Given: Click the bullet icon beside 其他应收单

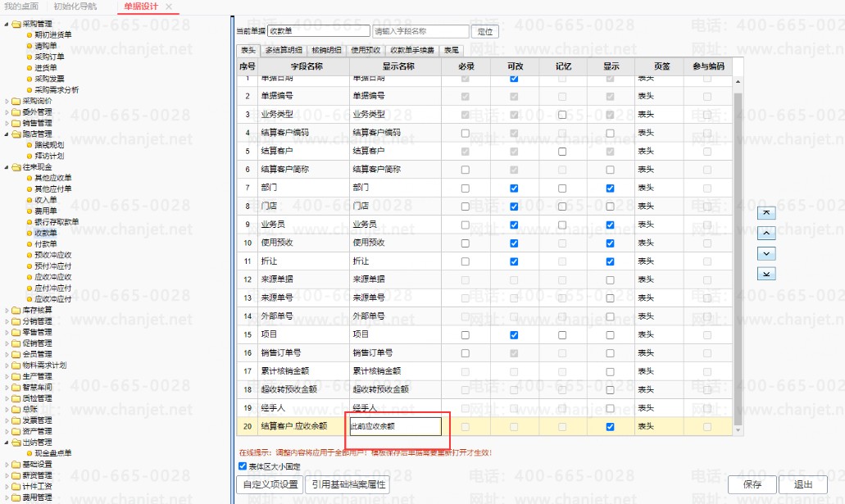Looking at the screenshot, I should pyautogui.click(x=30, y=178).
